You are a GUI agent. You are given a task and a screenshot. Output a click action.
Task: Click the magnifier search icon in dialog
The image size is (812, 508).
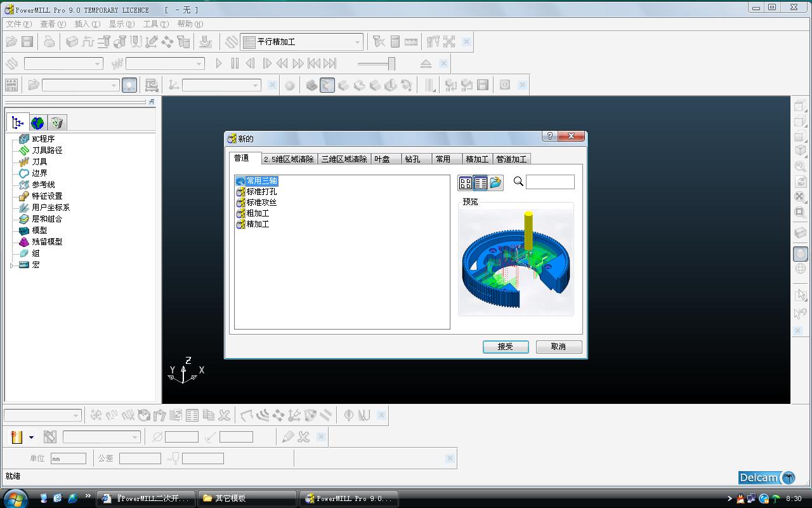(518, 182)
